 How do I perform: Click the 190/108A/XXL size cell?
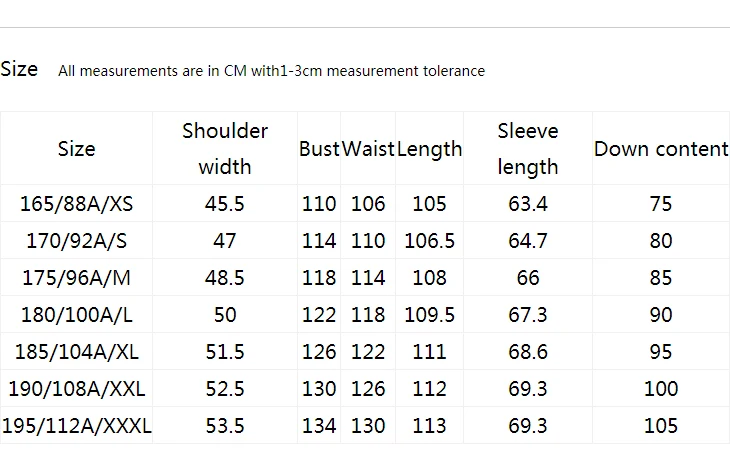[x=76, y=389]
